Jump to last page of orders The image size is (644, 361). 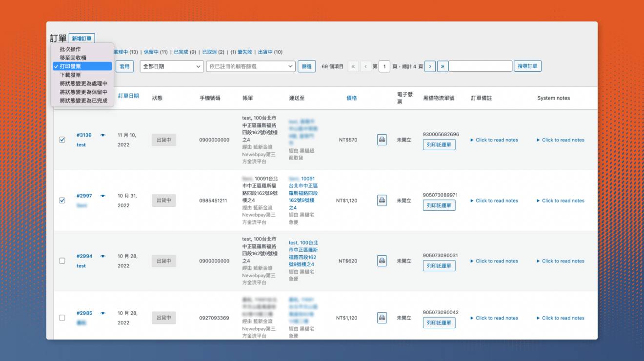point(443,66)
